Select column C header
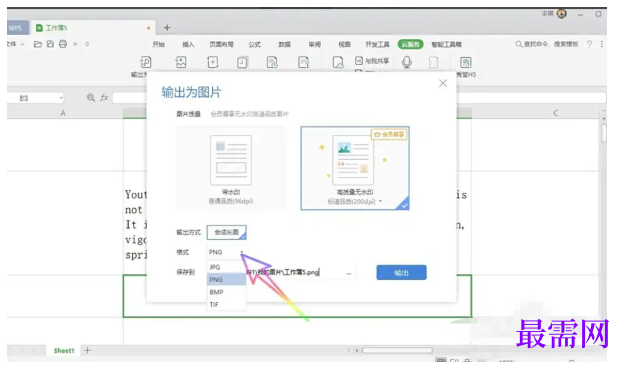 point(556,113)
